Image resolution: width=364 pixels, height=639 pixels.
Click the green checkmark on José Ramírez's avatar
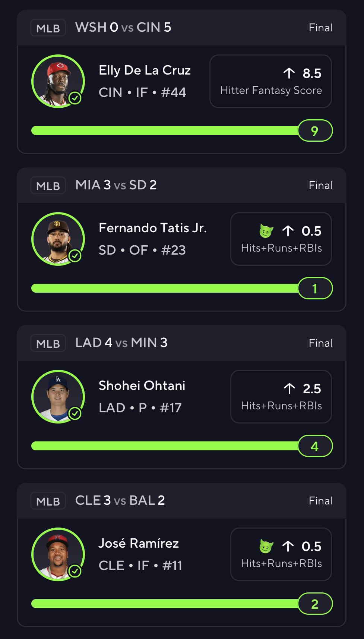pyautogui.click(x=75, y=571)
